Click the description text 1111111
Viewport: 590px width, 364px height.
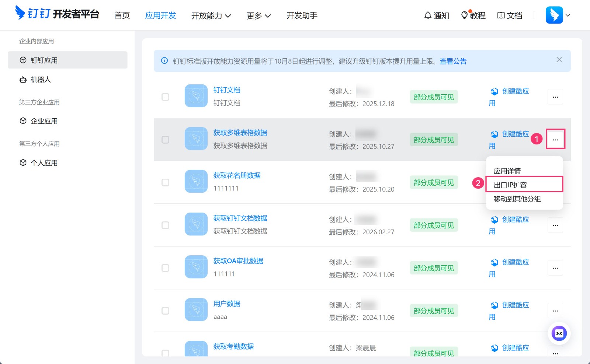(x=226, y=188)
